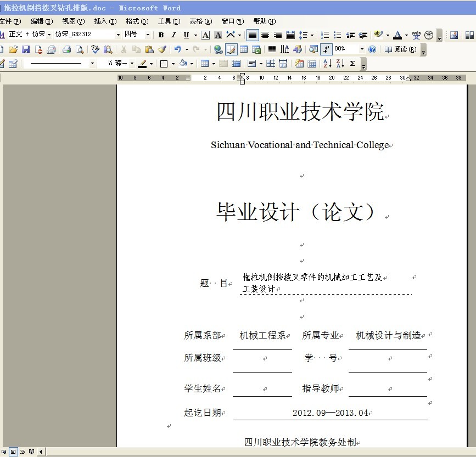Apply highlight color marker
The height and width of the screenshot is (457, 476).
tap(379, 35)
